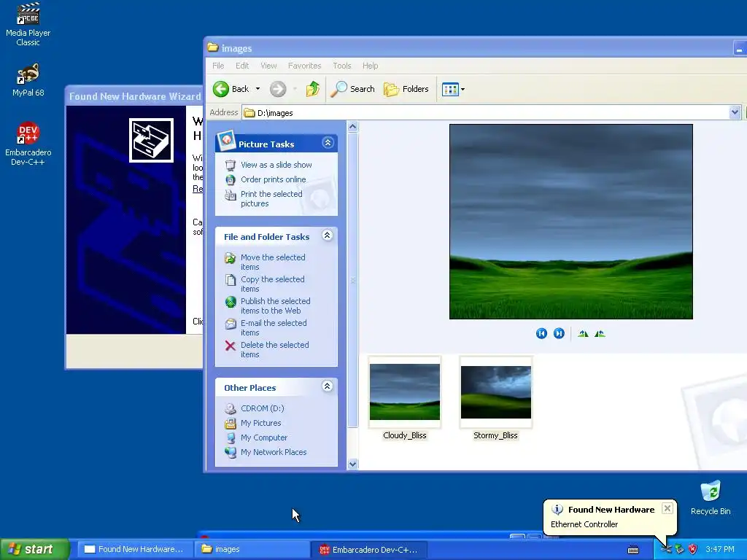
Task: Go Back in the images window
Action: pos(231,89)
